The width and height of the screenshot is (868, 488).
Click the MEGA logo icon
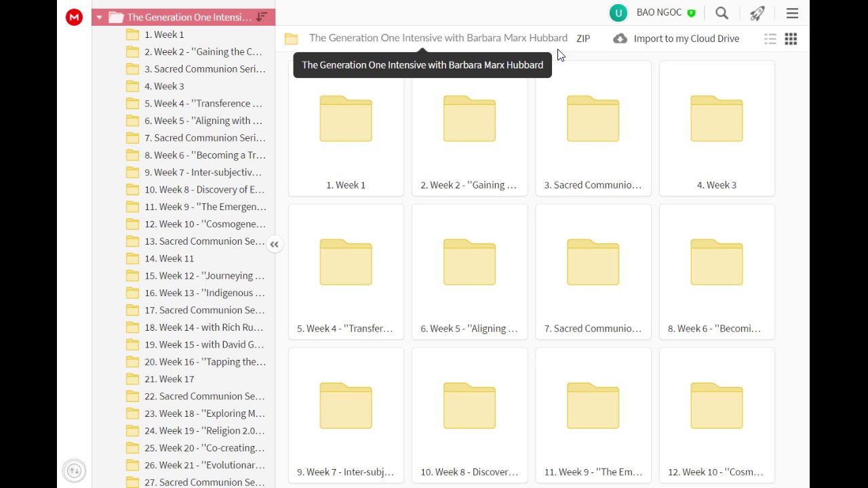pos(74,17)
